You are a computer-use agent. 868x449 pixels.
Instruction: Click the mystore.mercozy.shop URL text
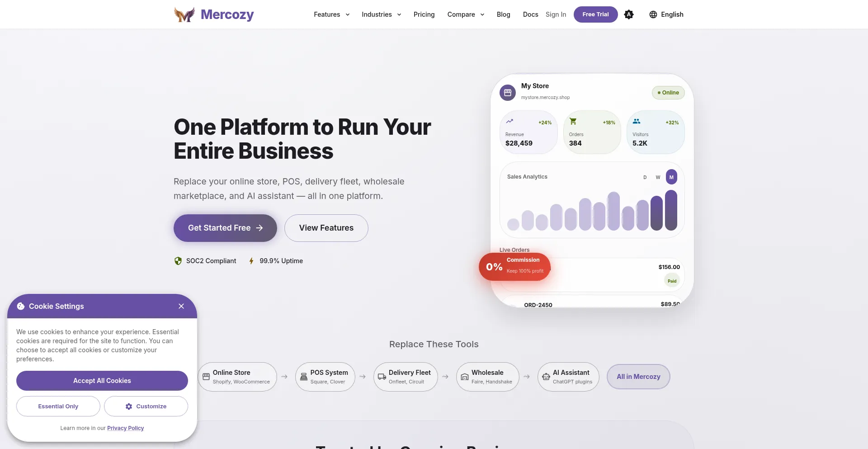pos(545,97)
